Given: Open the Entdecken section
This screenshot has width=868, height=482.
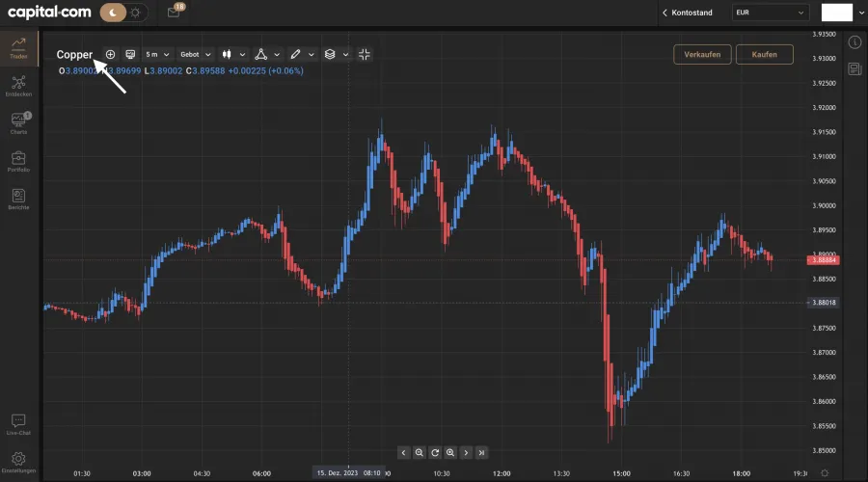Looking at the screenshot, I should (x=18, y=87).
